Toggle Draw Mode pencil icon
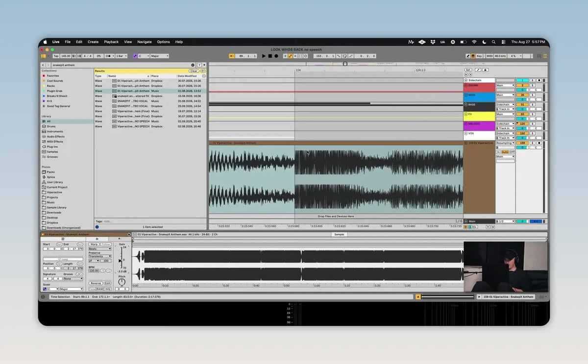Image resolution: width=588 pixels, height=364 pixels. pos(468,56)
